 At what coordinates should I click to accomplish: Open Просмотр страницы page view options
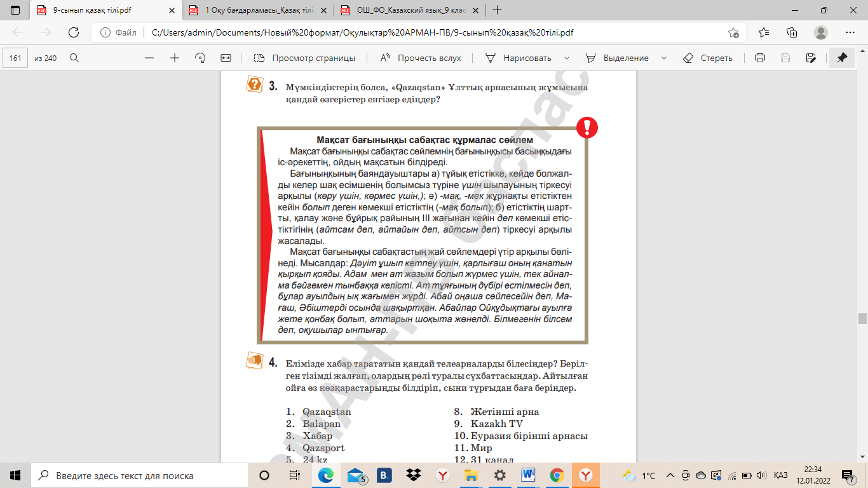304,58
